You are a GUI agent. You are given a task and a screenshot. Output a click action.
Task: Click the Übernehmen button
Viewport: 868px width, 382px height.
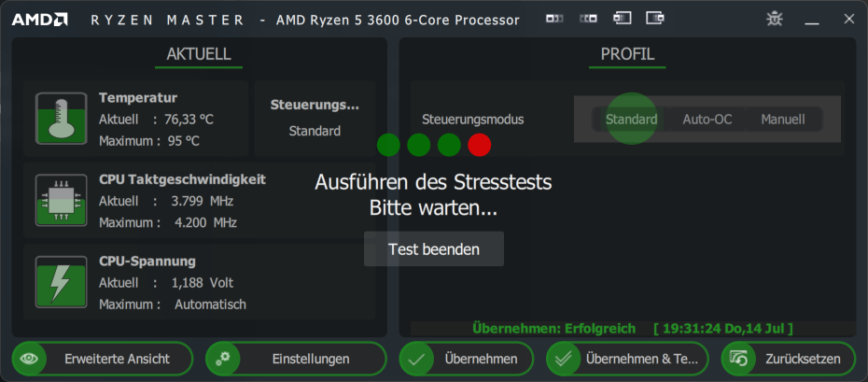(x=466, y=359)
